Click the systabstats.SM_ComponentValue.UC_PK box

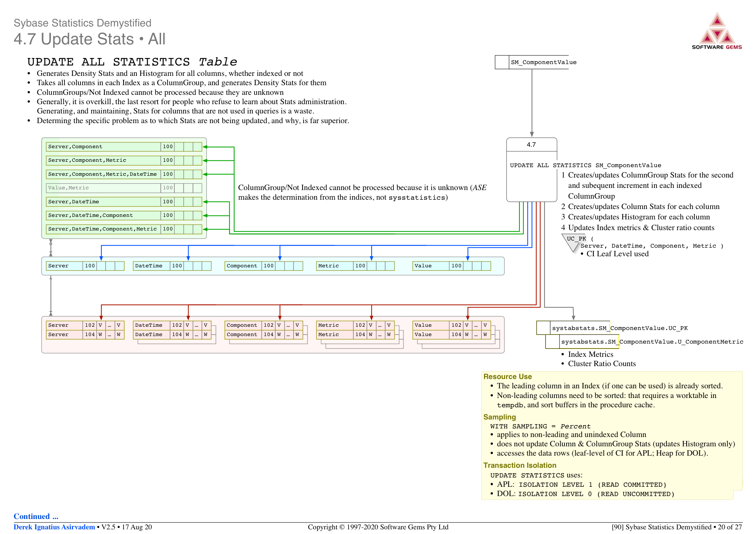click(612, 328)
